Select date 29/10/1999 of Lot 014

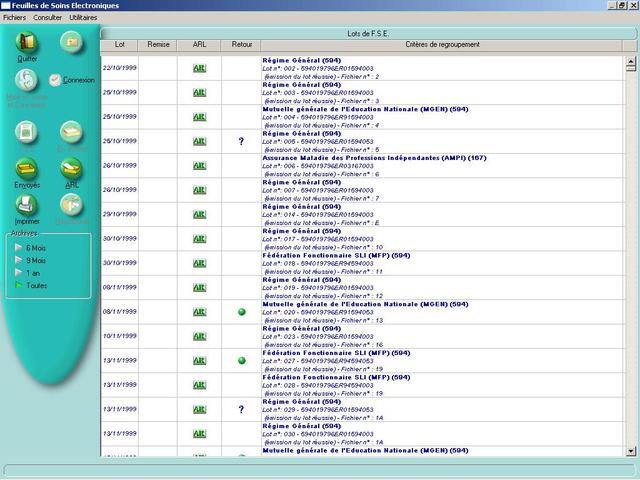120,214
